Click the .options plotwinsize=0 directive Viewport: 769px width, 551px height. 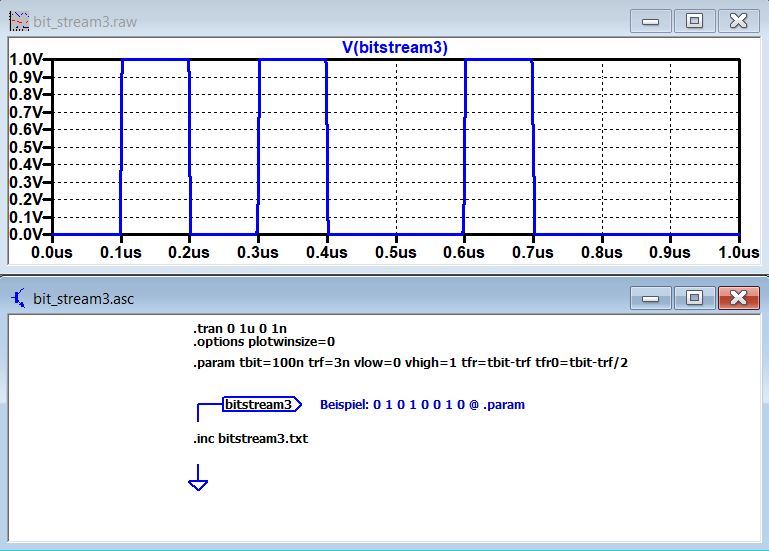point(264,341)
